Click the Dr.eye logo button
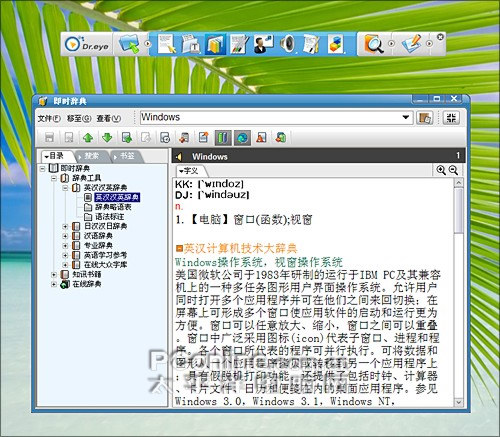This screenshot has width=500, height=437. [x=87, y=44]
